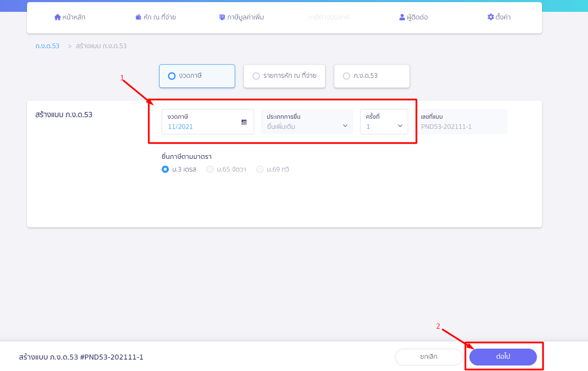
Task: Click the gear icon beside ตั้งค่า
Action: (x=490, y=17)
